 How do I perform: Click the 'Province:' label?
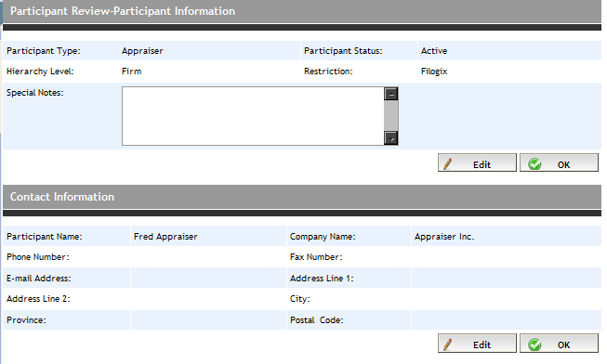(26, 320)
